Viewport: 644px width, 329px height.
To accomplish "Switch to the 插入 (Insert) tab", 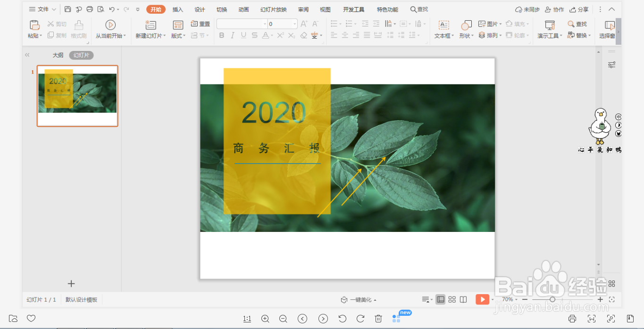I will (x=178, y=9).
